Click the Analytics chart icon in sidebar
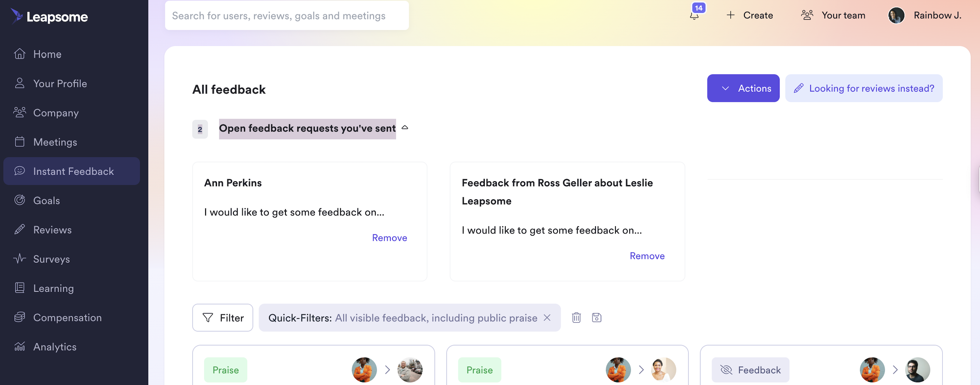The height and width of the screenshot is (385, 980). pyautogui.click(x=19, y=347)
